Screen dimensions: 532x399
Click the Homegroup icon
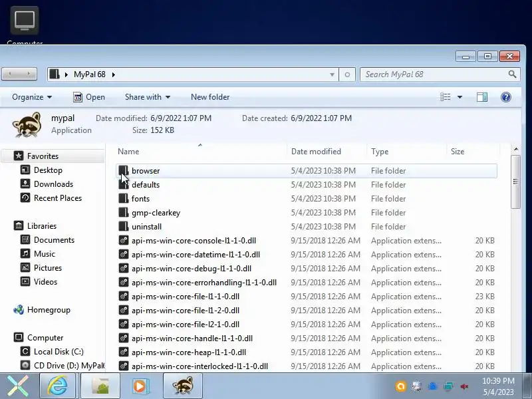click(19, 309)
